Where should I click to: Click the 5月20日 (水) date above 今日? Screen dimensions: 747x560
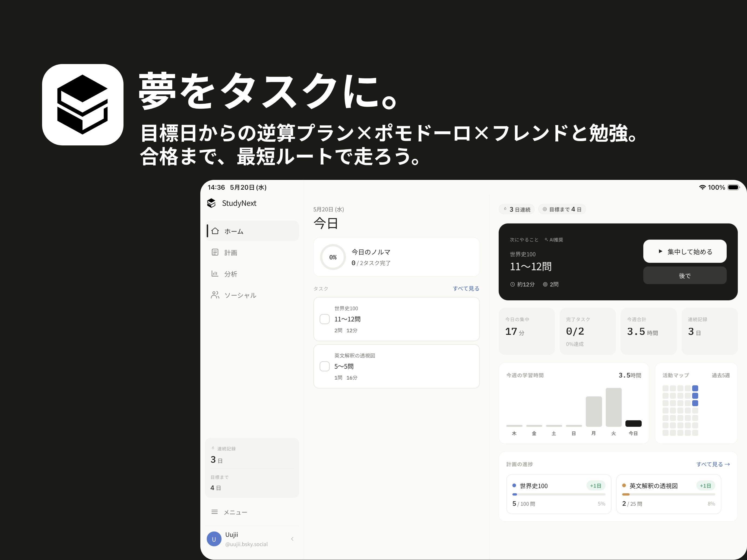point(329,209)
